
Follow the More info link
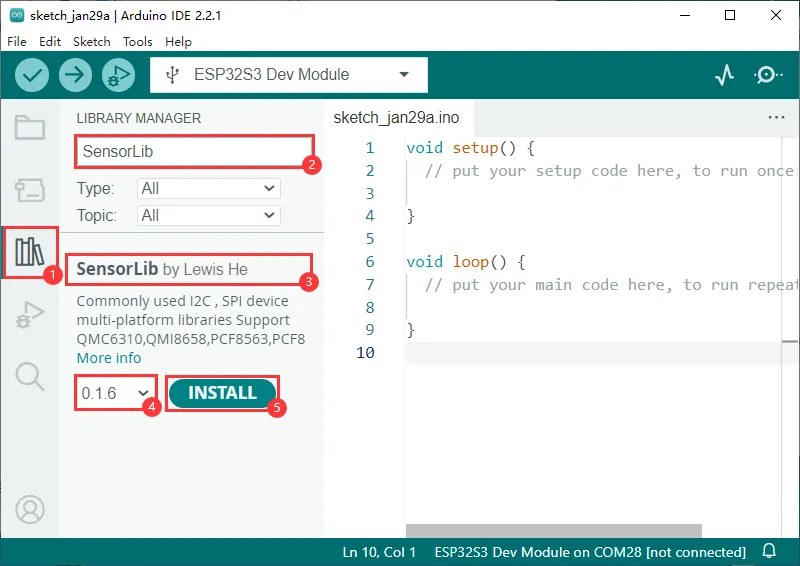click(109, 358)
